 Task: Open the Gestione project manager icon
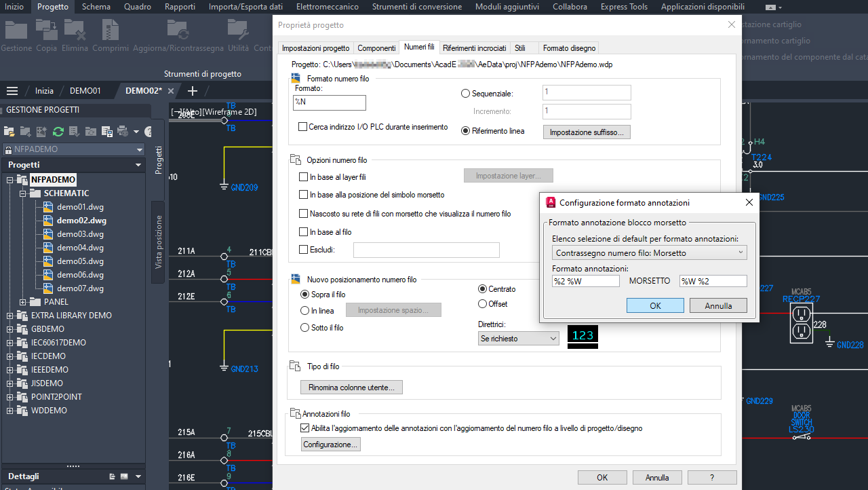click(x=16, y=31)
